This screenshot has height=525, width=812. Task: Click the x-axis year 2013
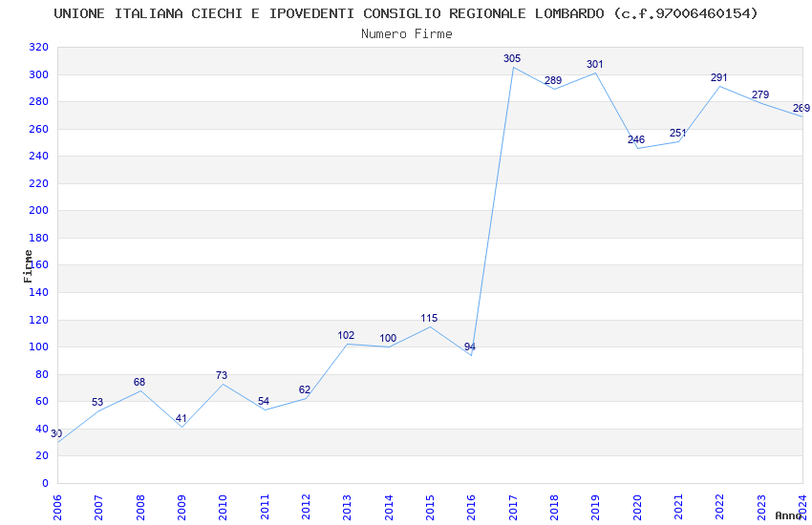pyautogui.click(x=347, y=508)
